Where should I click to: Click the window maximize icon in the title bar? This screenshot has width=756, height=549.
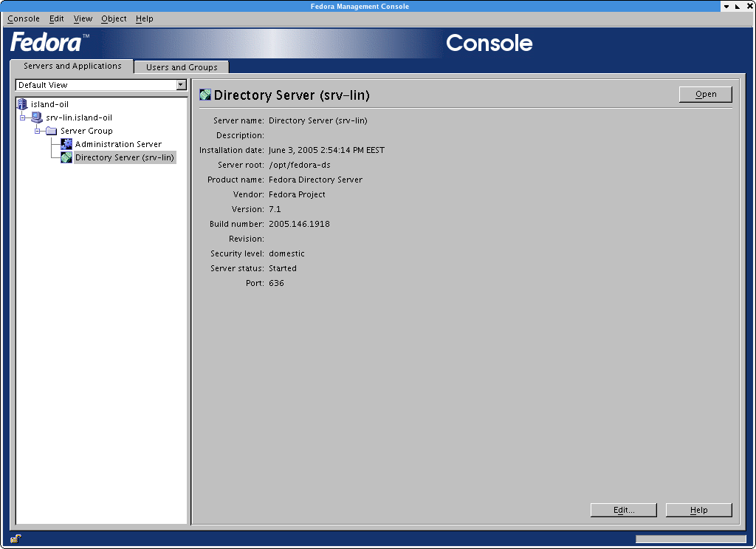tap(738, 6)
